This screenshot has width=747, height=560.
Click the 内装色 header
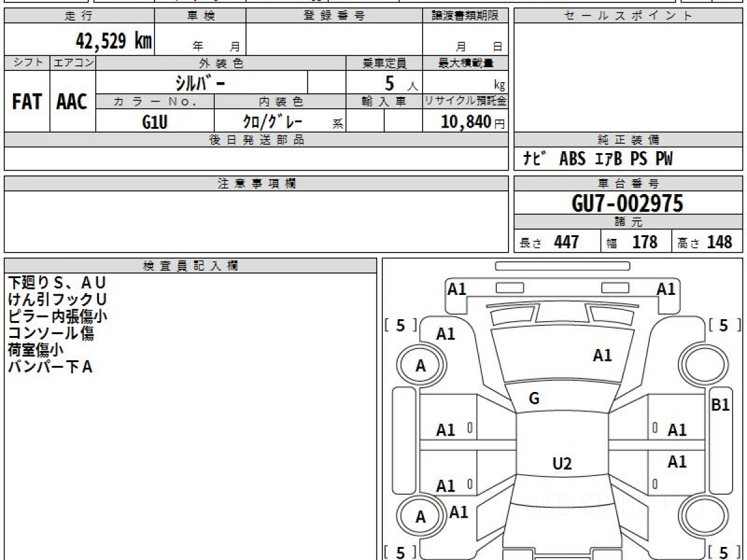(280, 101)
